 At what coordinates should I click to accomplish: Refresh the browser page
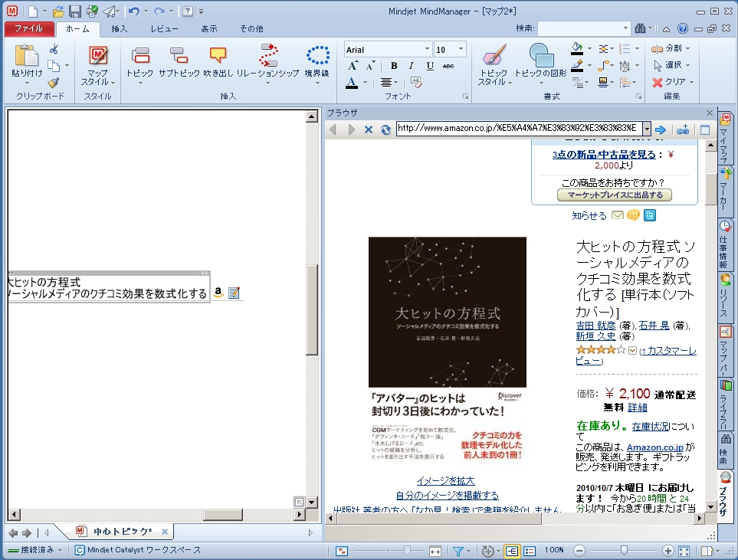click(385, 129)
